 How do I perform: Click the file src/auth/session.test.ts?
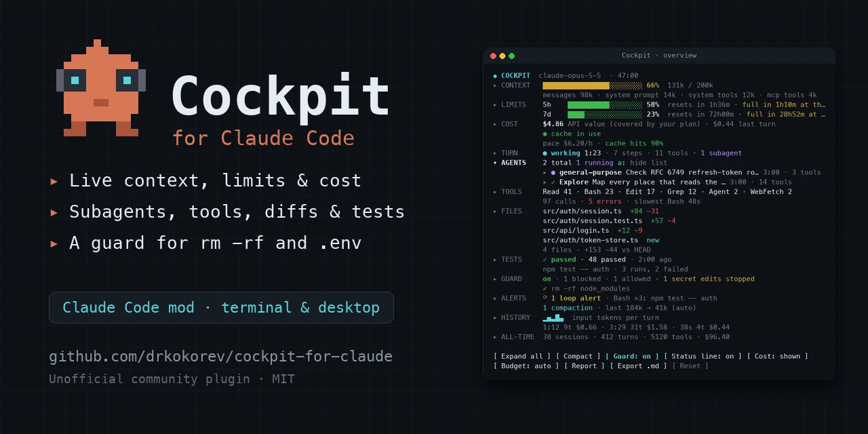tap(593, 220)
